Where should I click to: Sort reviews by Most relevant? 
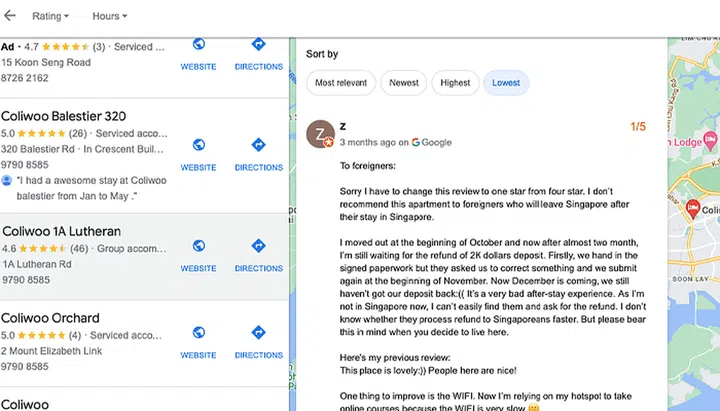coord(341,83)
